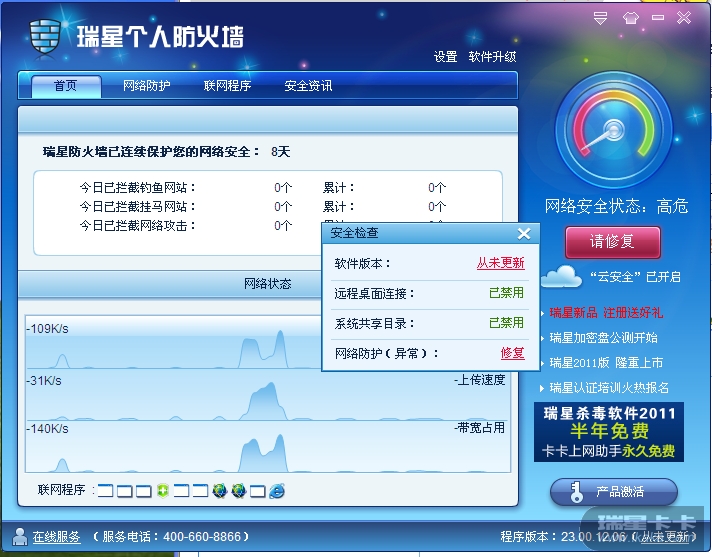The image size is (712, 557).
Task: Click the 8天 protection duration value
Action: coord(280,152)
